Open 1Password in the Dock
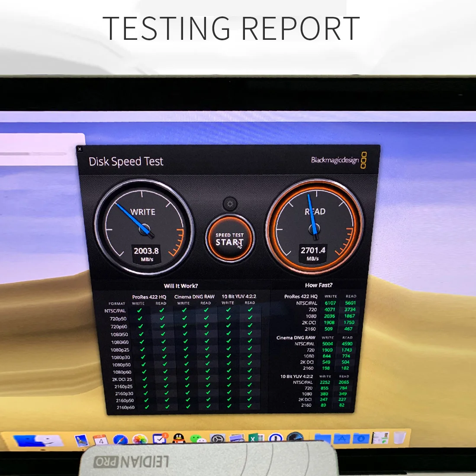 (276, 437)
